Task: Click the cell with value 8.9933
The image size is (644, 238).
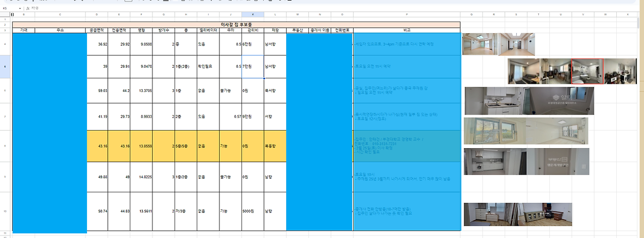Action: pyautogui.click(x=141, y=116)
